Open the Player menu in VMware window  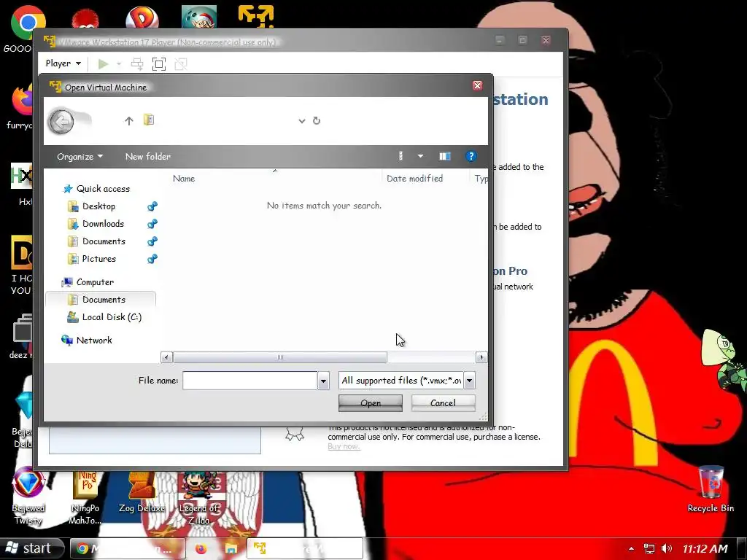click(63, 63)
